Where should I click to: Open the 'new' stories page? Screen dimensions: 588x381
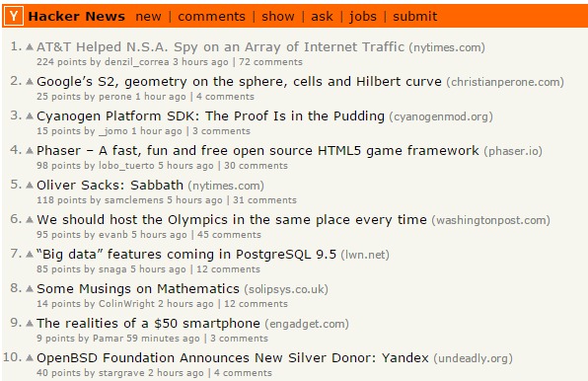pos(149,17)
